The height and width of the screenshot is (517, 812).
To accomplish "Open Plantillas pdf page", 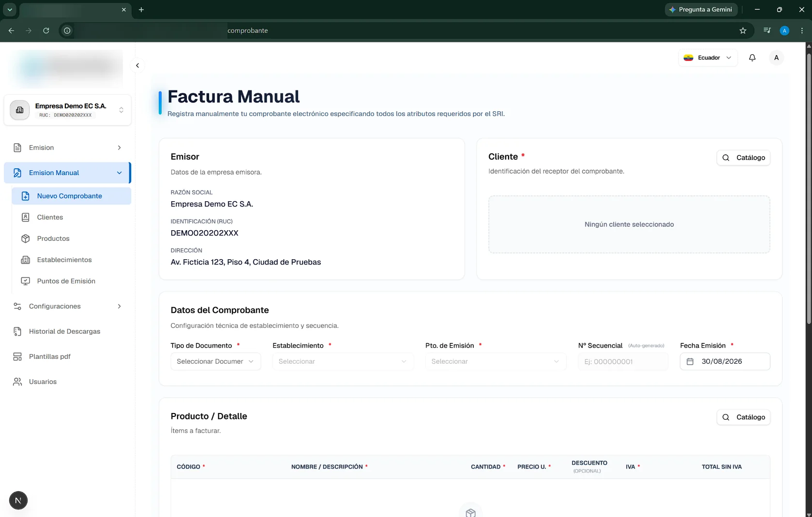I will [x=68, y=356].
